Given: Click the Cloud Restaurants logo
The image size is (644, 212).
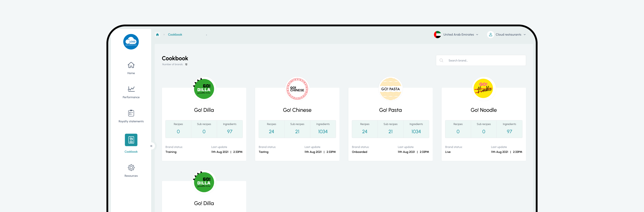Looking at the screenshot, I should pos(131,42).
